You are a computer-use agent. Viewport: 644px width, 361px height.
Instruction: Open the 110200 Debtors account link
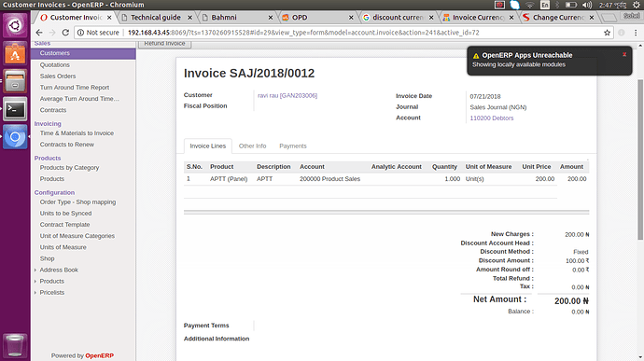pyautogui.click(x=492, y=118)
